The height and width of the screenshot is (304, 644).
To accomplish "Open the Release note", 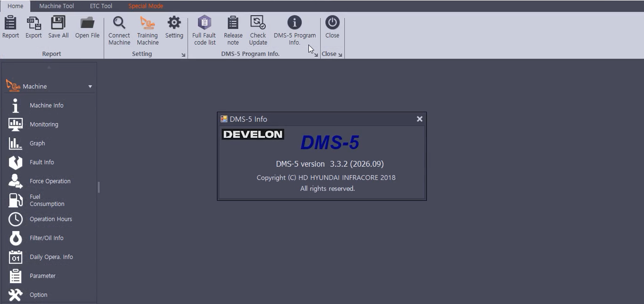I will [x=233, y=31].
